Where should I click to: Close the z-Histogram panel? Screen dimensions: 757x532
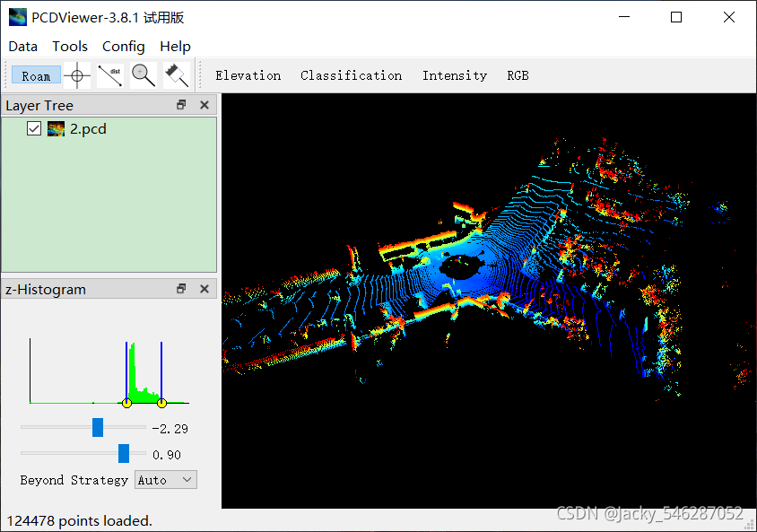[204, 289]
